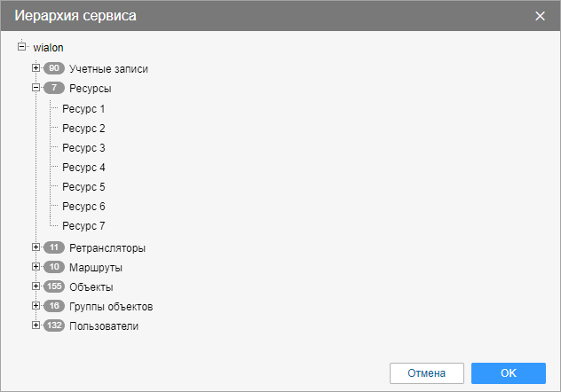Select Ресурс 5 in the tree

click(83, 187)
